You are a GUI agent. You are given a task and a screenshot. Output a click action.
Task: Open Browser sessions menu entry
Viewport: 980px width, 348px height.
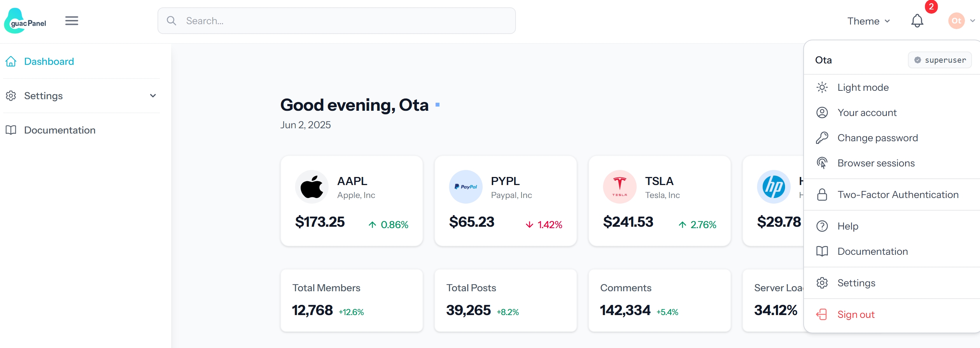click(x=892, y=163)
